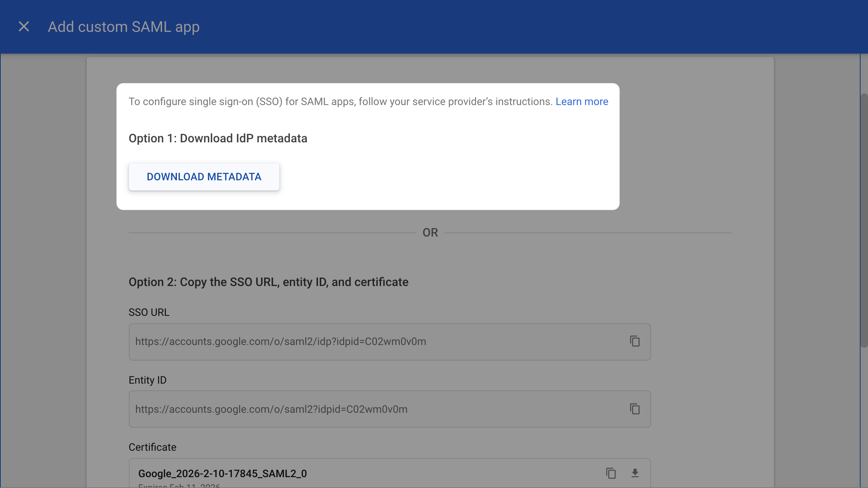868x488 pixels.
Task: Click the SSO configuration instruction text
Action: pos(340,102)
